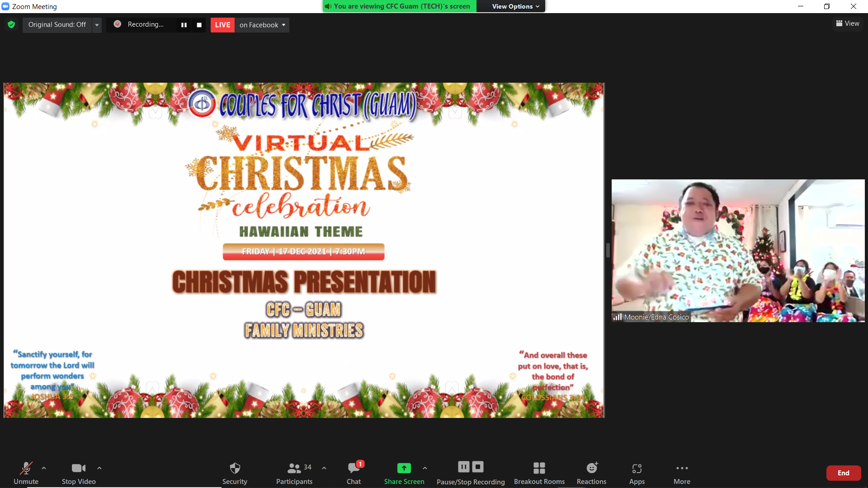This screenshot has width=868, height=488.
Task: Click the divider handle between share and video
Action: point(608,250)
